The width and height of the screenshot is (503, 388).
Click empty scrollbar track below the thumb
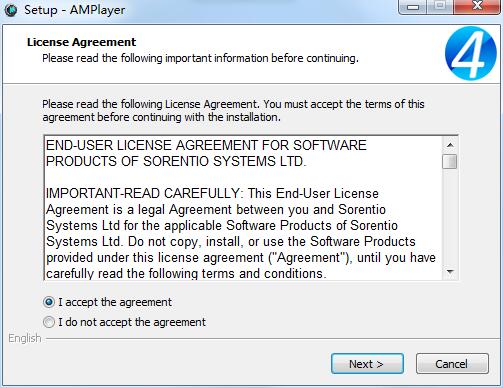[450, 217]
